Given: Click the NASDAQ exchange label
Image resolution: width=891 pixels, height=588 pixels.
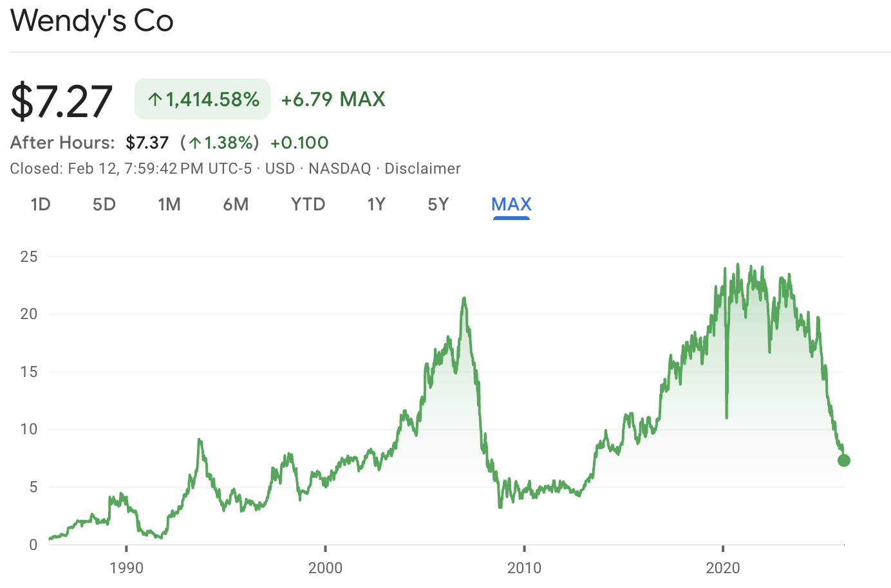Looking at the screenshot, I should [339, 169].
